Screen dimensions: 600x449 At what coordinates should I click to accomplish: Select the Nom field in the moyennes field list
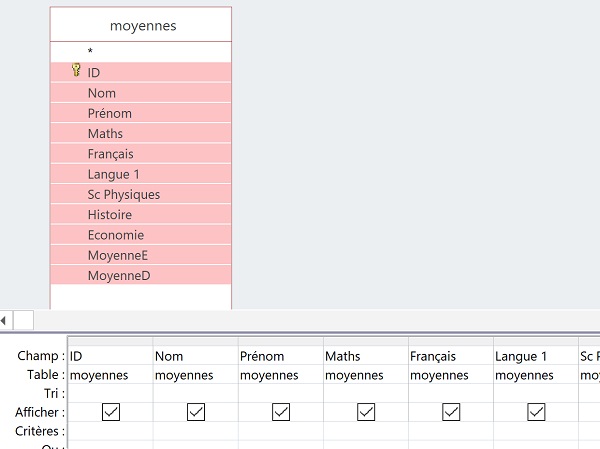pyautogui.click(x=141, y=93)
